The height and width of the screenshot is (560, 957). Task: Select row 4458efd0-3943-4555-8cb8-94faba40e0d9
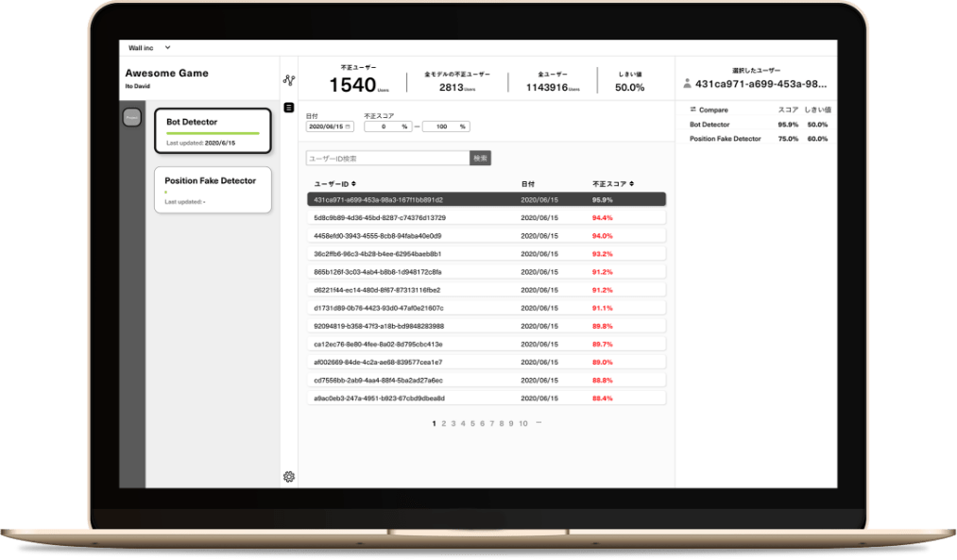pyautogui.click(x=487, y=235)
